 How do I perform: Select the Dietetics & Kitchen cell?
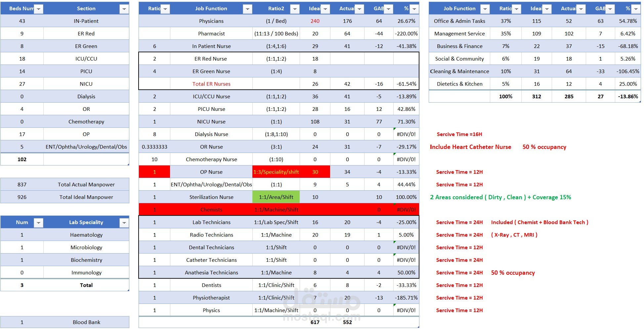point(459,84)
